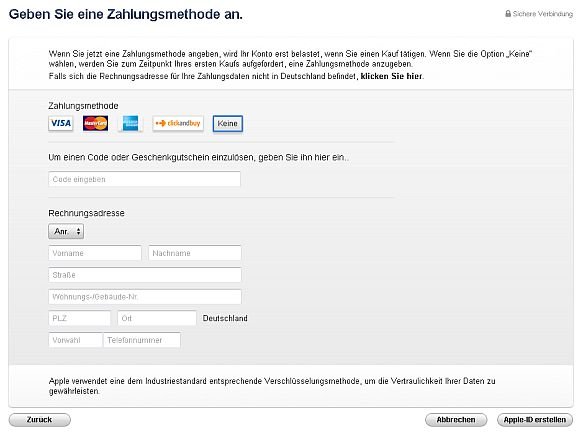
Task: Focus the Vorwahl area code field
Action: point(75,340)
